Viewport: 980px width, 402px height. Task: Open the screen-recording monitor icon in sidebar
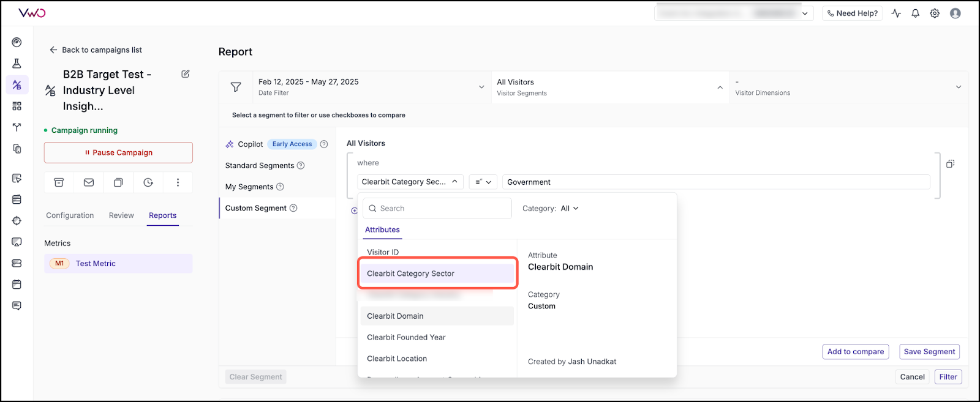[x=17, y=242]
